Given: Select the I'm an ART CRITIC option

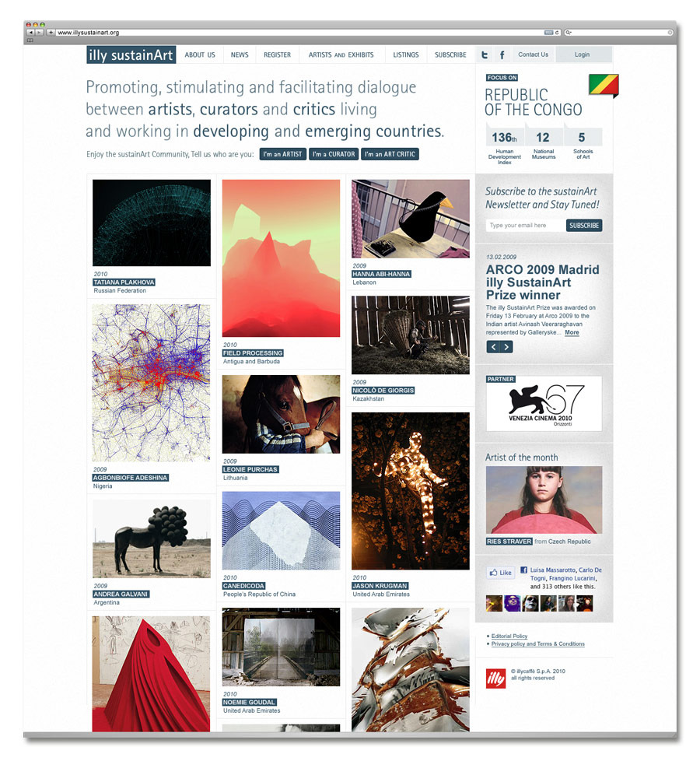Looking at the screenshot, I should click(x=390, y=154).
